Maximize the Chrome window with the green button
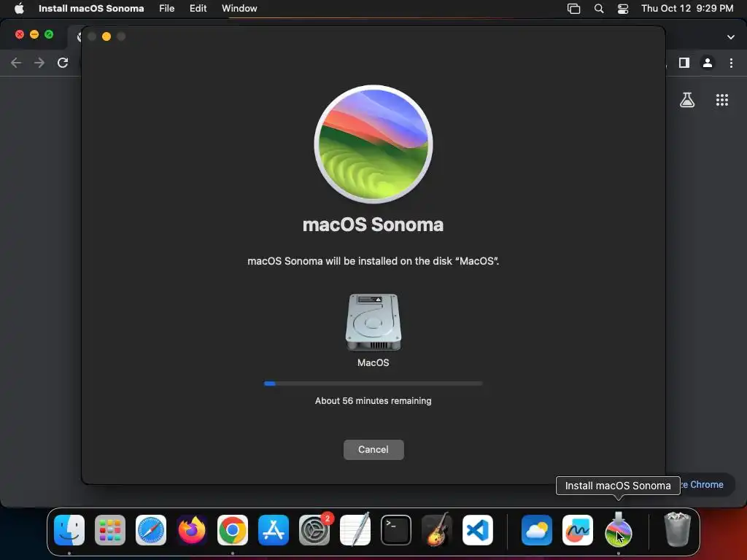Viewport: 747px width, 560px height. coord(49,34)
